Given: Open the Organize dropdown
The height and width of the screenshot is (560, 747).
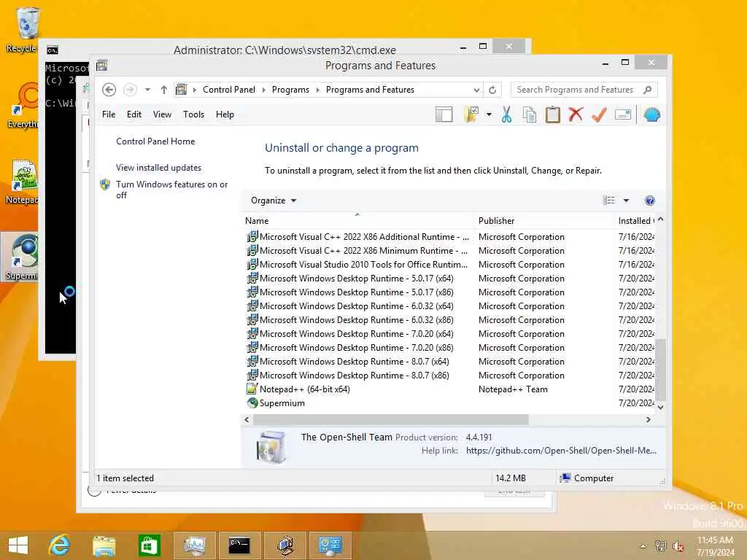Looking at the screenshot, I should point(274,201).
